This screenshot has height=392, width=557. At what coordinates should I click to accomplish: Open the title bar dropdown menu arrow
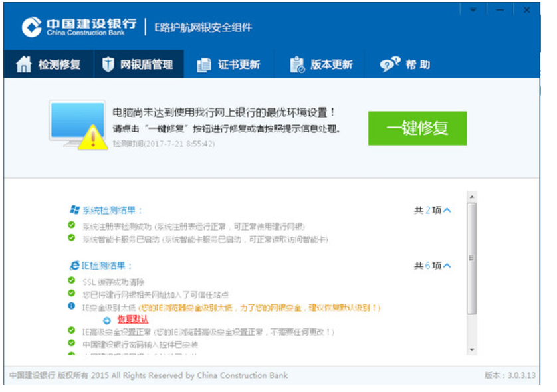473,9
